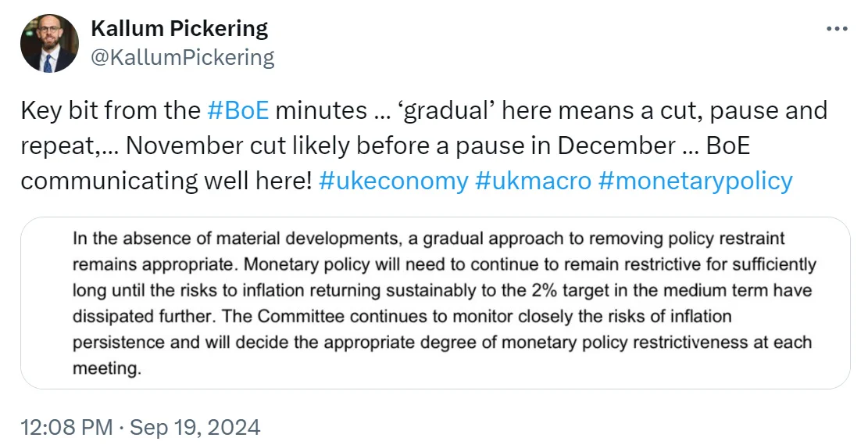This screenshot has width=868, height=445.
Task: Open the #BoE hashtag
Action: (x=239, y=110)
